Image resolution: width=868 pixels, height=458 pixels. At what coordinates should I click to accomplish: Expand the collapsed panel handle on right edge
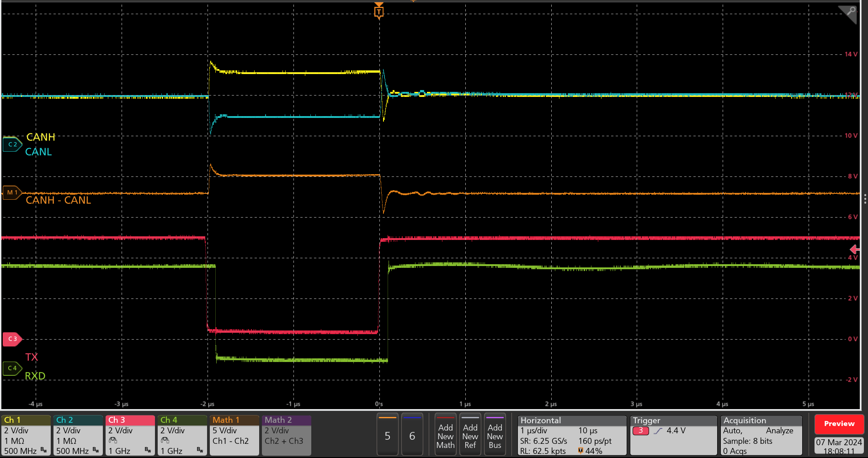click(865, 199)
